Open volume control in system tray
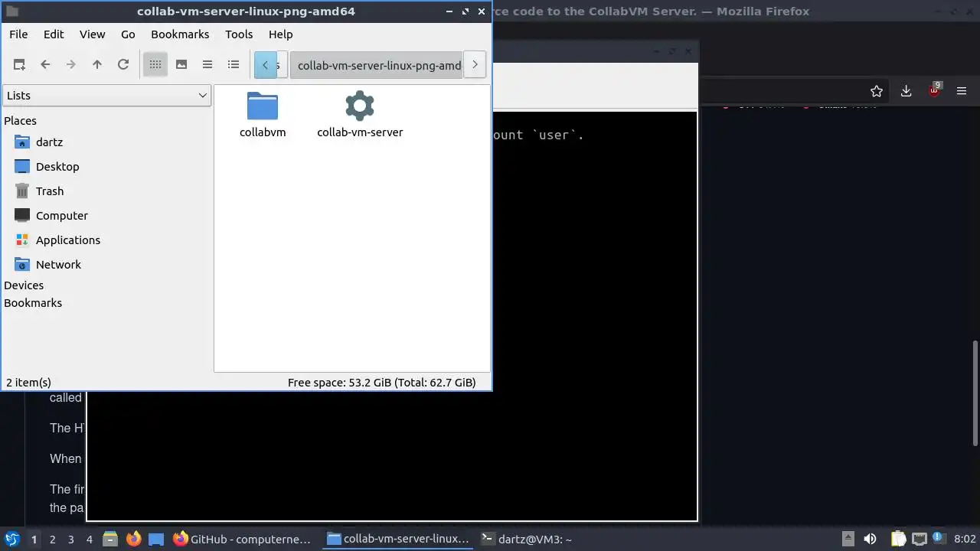Screen dimensions: 980x551 coord(870,539)
